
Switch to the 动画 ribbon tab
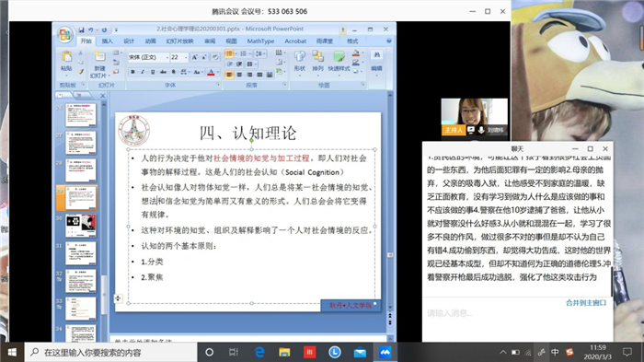(150, 41)
